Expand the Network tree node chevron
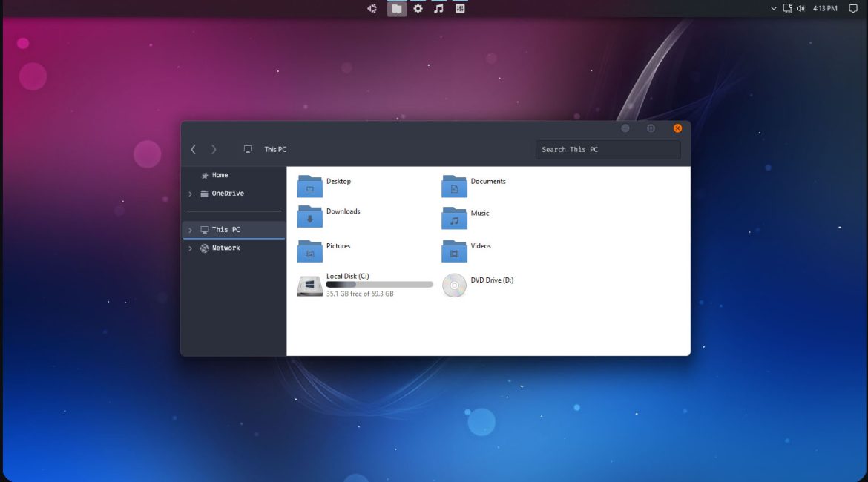 pyautogui.click(x=190, y=248)
